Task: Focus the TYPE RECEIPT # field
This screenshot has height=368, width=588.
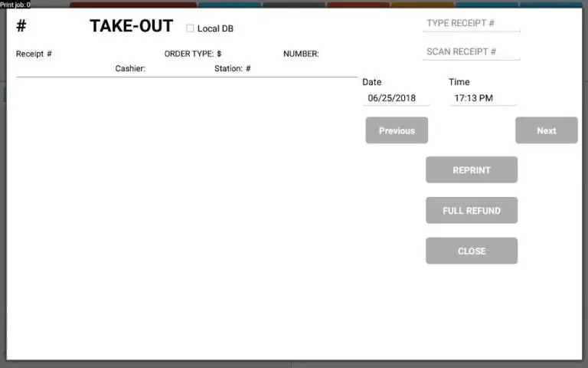Action: (x=472, y=23)
